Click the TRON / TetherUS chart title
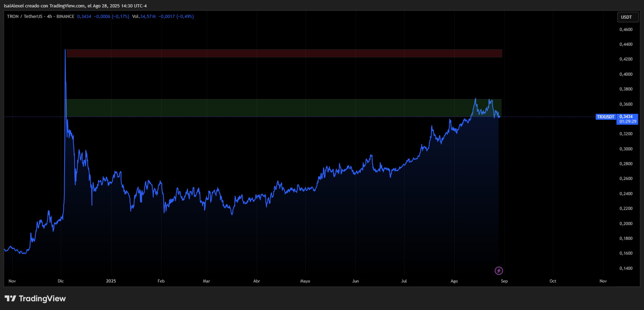Image resolution: width=644 pixels, height=310 pixels. point(25,17)
